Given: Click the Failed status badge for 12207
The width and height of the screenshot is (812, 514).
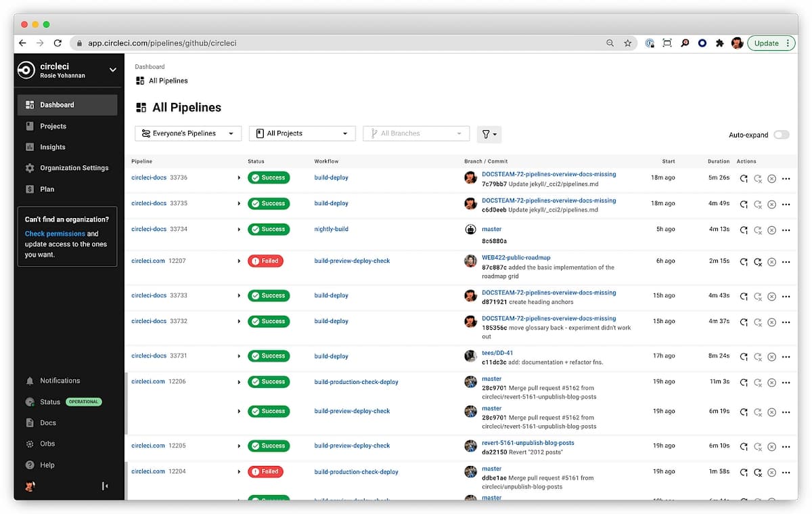Looking at the screenshot, I should point(265,261).
